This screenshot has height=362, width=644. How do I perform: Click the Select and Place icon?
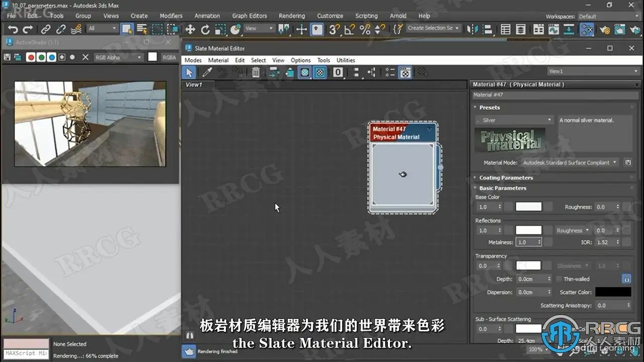[235, 30]
